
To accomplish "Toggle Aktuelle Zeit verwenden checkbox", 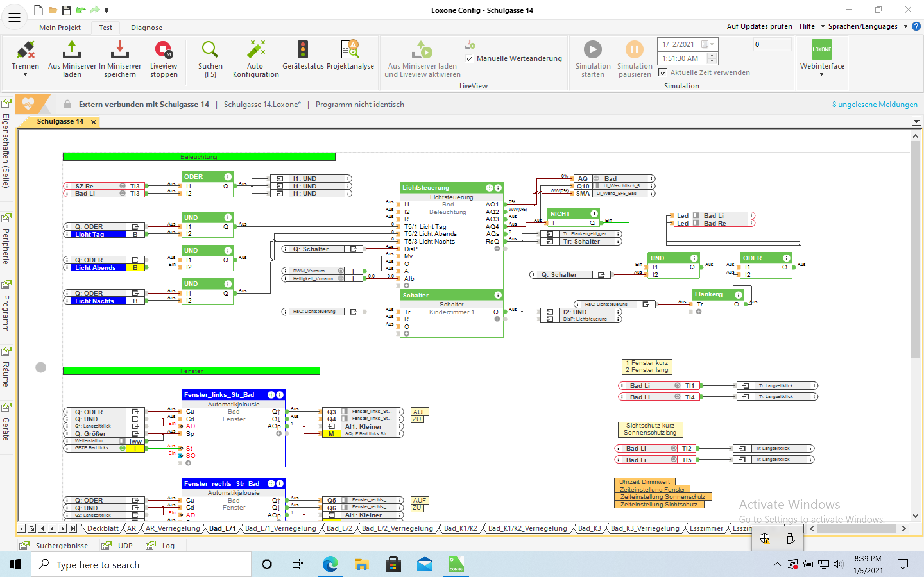I will coord(663,72).
